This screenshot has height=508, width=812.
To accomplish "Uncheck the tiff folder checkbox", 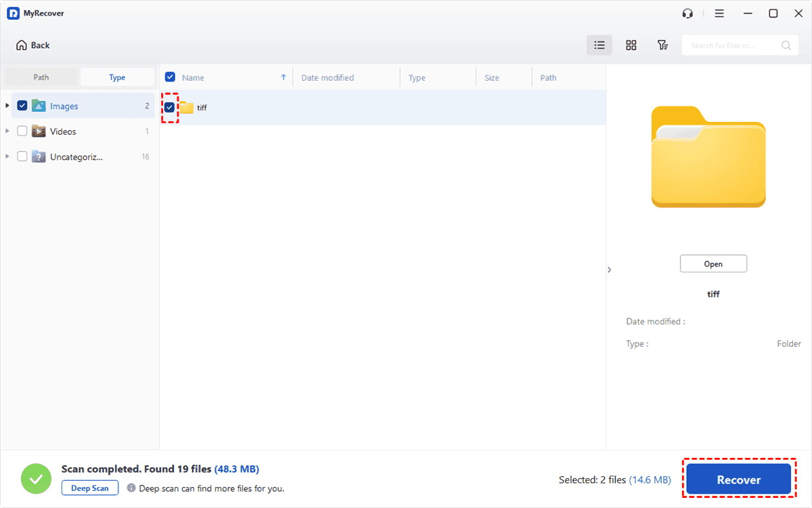I will click(169, 108).
